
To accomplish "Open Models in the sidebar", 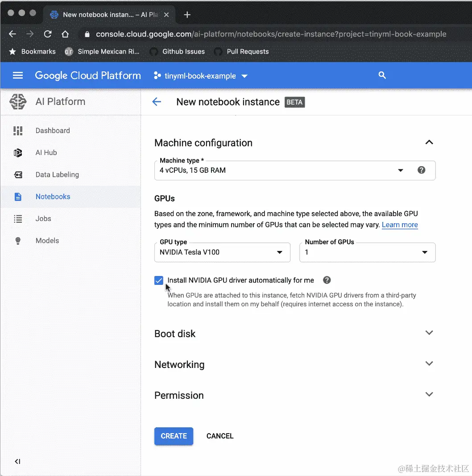I will (x=70, y=241).
